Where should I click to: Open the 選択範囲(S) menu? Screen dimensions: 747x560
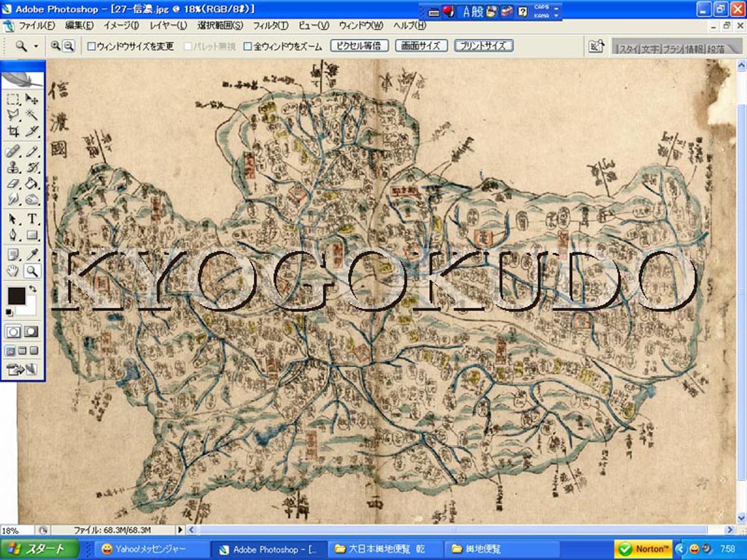pos(220,26)
